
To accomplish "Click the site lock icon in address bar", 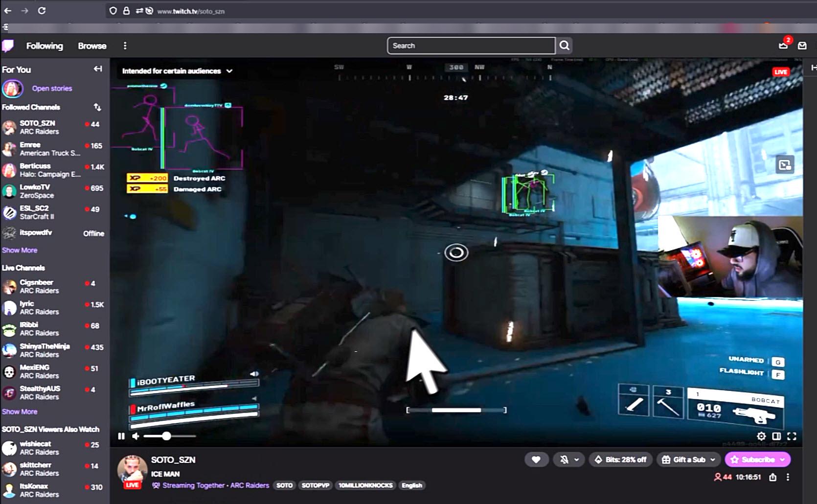I will [126, 11].
